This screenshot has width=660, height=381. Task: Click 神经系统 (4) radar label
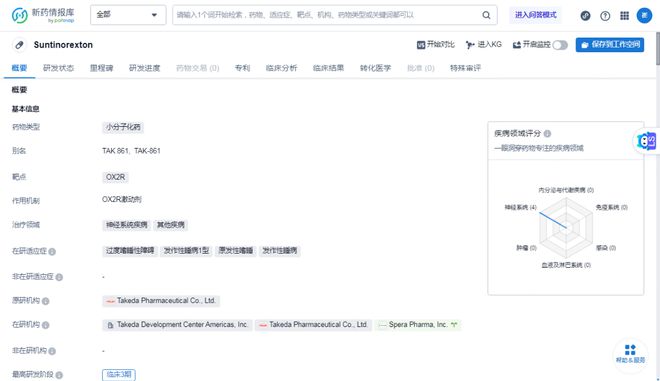coord(521,207)
